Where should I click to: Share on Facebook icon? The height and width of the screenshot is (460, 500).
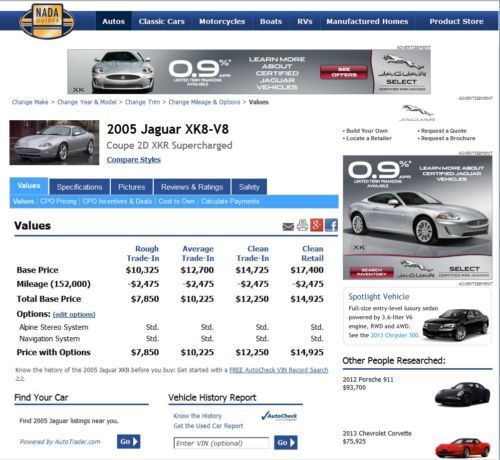(331, 225)
